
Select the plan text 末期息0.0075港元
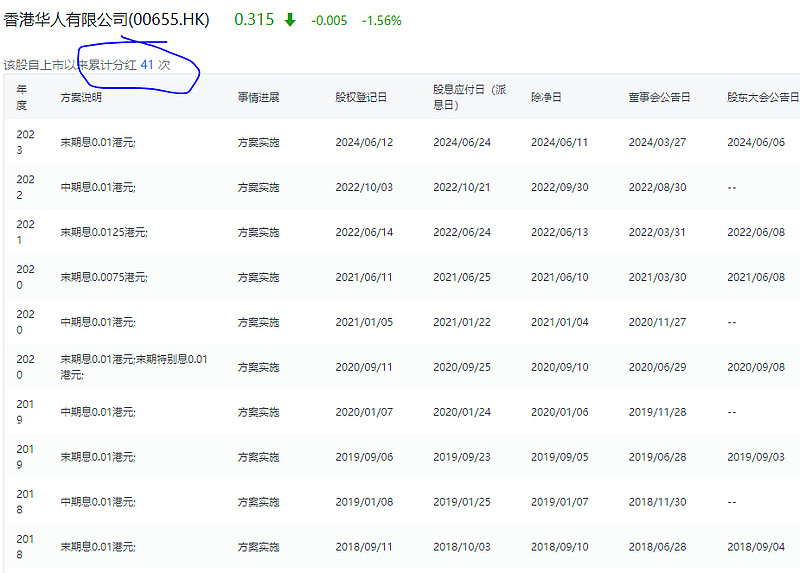pyautogui.click(x=104, y=277)
